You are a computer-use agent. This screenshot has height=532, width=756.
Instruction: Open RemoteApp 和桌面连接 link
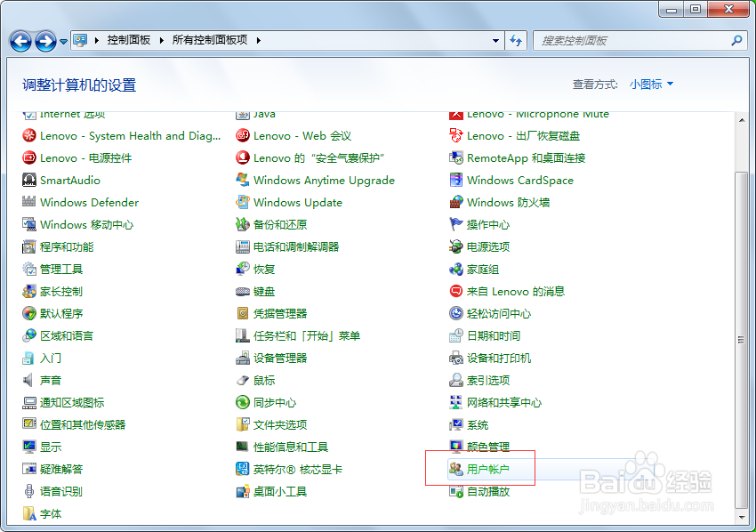tap(526, 158)
